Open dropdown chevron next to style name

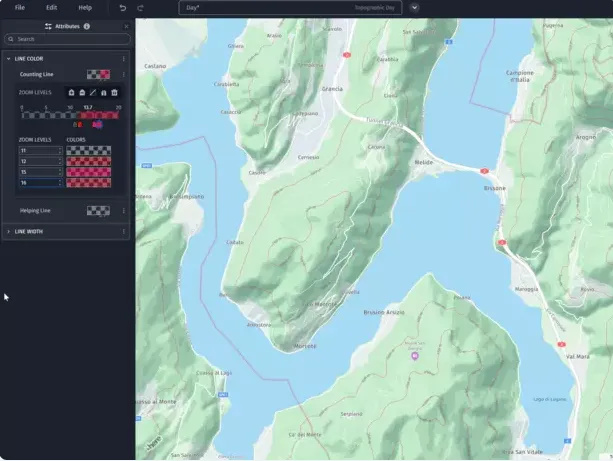[414, 8]
